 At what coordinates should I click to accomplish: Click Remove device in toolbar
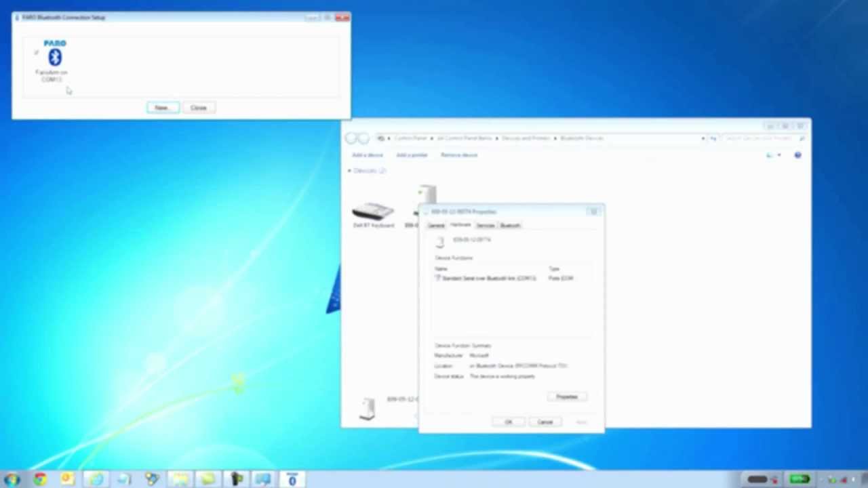459,155
